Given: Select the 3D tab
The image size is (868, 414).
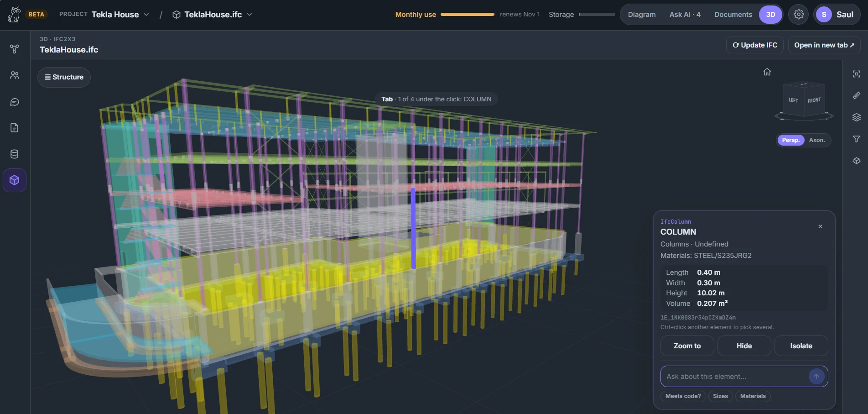Looking at the screenshot, I should [770, 15].
